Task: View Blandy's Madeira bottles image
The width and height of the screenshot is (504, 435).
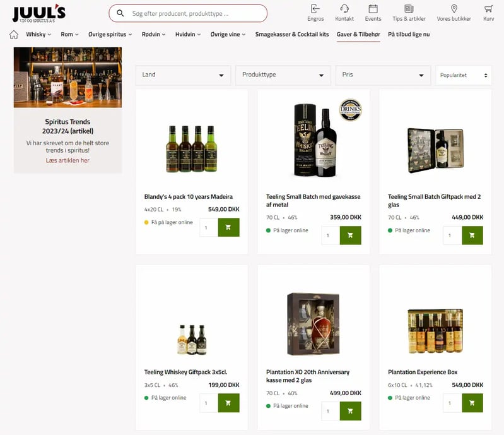Action: tap(192, 148)
